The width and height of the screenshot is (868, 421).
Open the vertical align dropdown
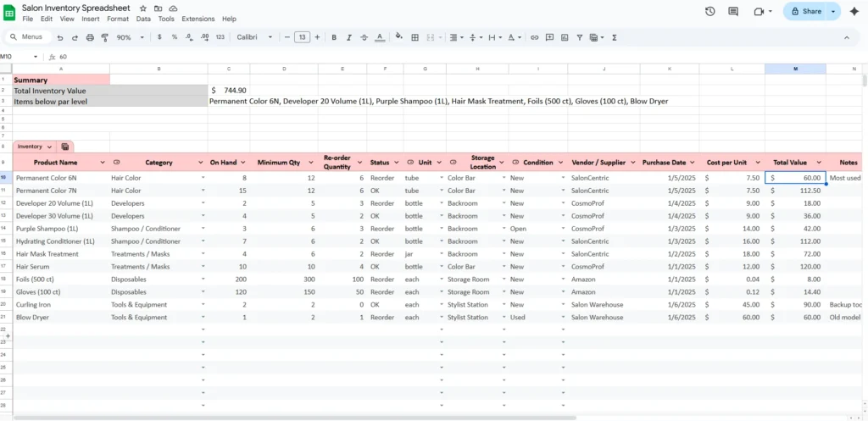click(x=475, y=37)
